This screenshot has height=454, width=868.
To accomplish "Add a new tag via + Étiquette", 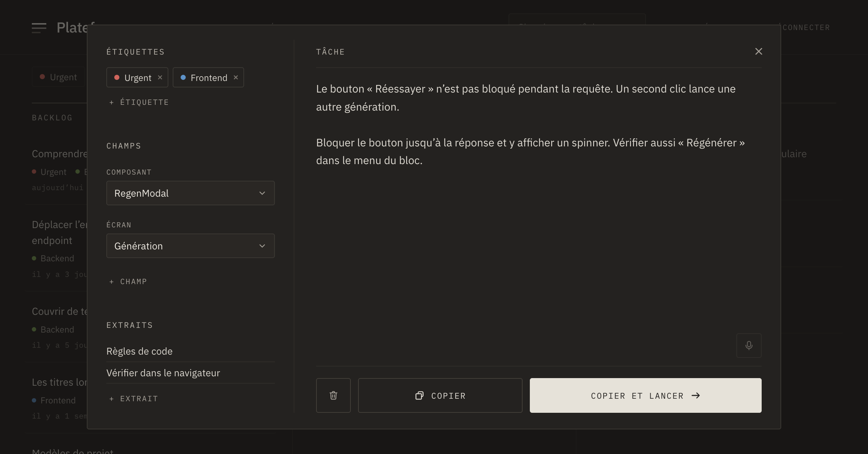I will click(139, 102).
